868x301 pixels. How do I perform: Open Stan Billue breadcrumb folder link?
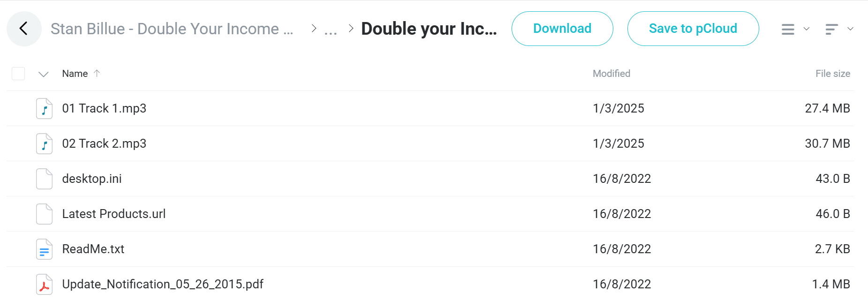pos(172,29)
